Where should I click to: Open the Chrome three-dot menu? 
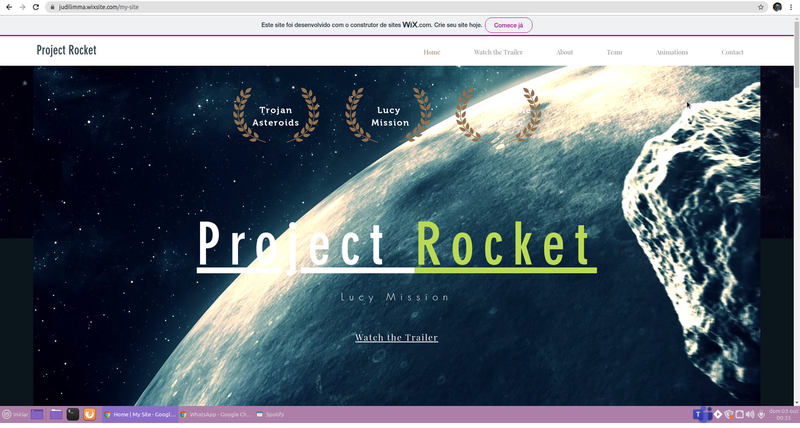791,7
